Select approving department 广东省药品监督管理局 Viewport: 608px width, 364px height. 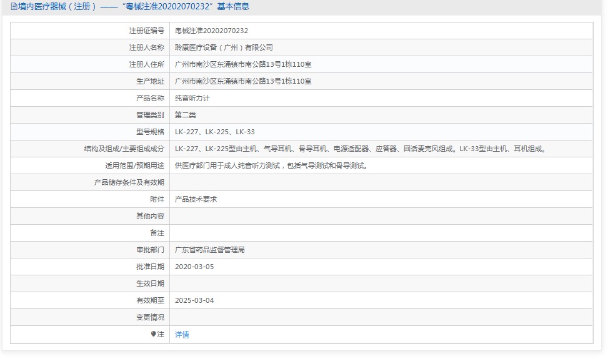tap(210, 250)
